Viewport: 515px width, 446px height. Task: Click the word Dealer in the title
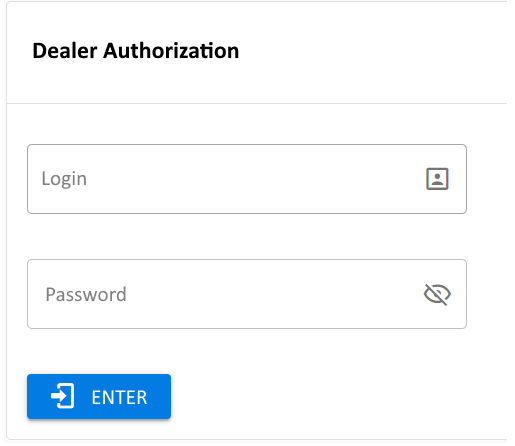click(65, 51)
